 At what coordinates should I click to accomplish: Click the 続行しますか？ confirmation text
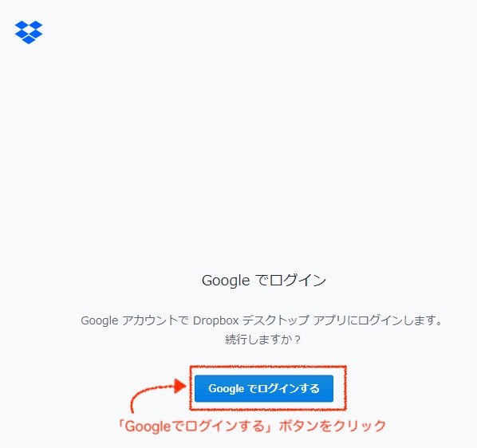click(x=263, y=340)
